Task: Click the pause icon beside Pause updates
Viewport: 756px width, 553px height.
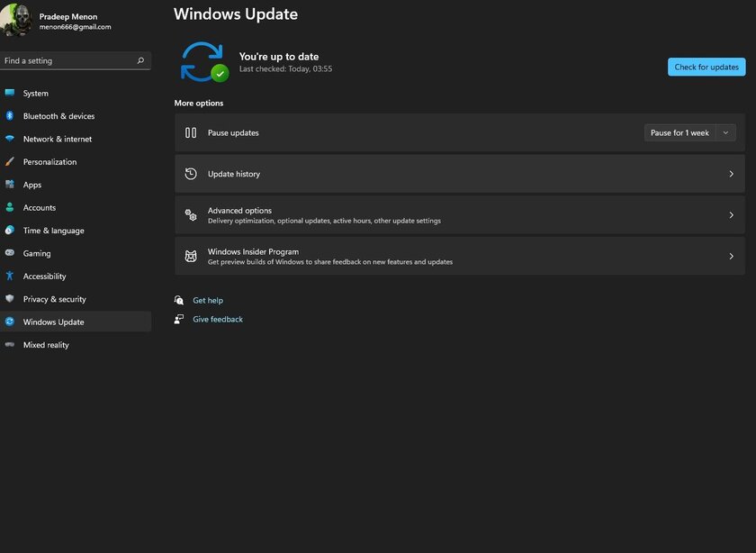Action: point(191,132)
